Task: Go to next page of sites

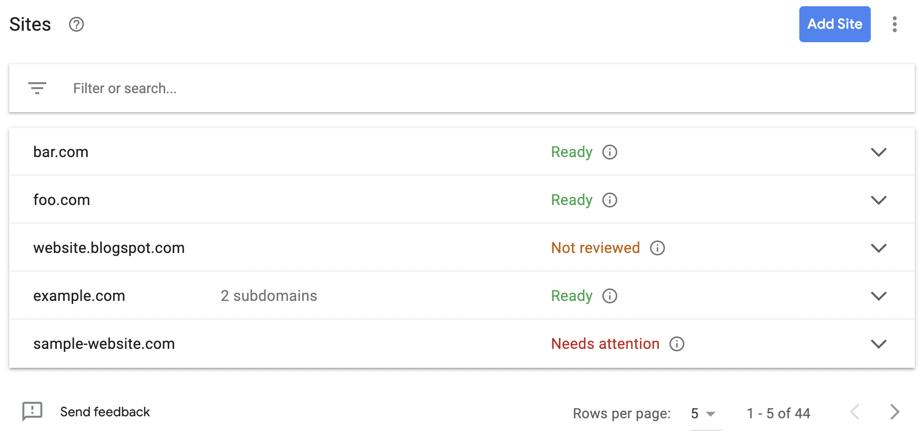Action: (x=895, y=412)
